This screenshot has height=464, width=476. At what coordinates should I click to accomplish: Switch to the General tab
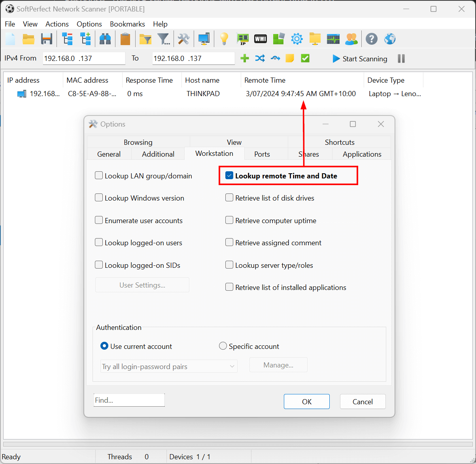click(109, 154)
